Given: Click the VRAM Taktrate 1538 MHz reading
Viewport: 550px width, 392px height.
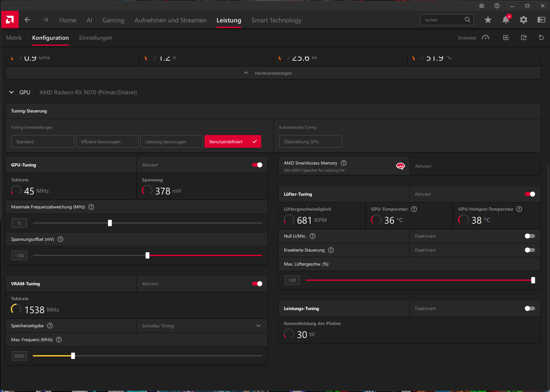Looking at the screenshot, I should point(35,309).
